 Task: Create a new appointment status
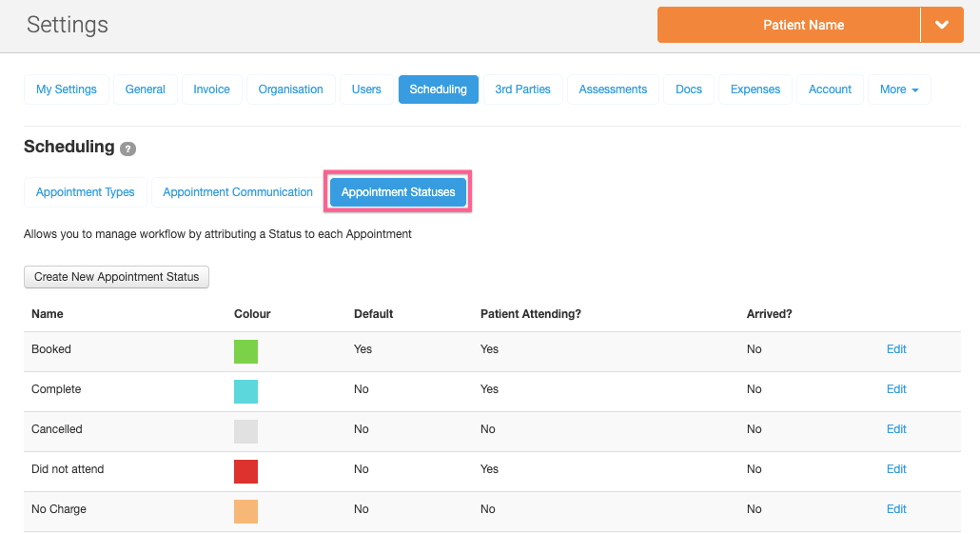point(116,277)
